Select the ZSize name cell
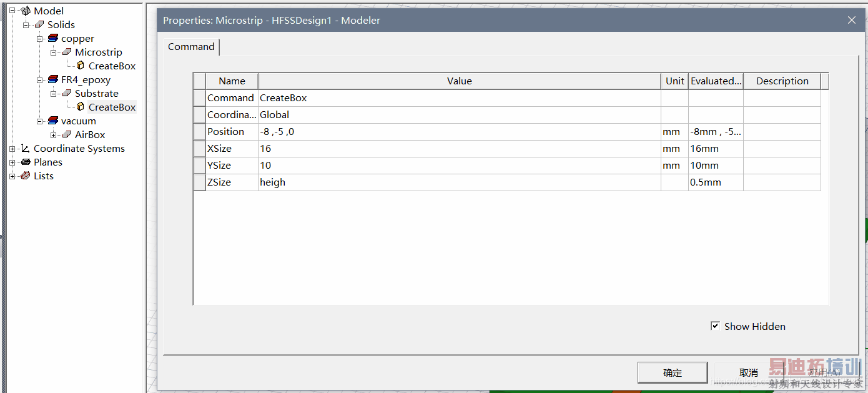 (x=232, y=182)
